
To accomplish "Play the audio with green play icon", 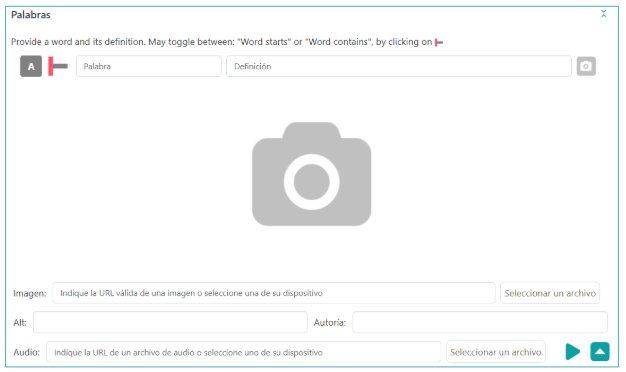I will (x=573, y=352).
